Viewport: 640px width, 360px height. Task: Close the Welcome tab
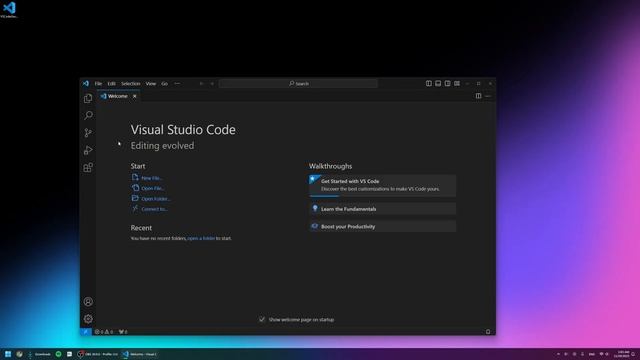point(134,96)
